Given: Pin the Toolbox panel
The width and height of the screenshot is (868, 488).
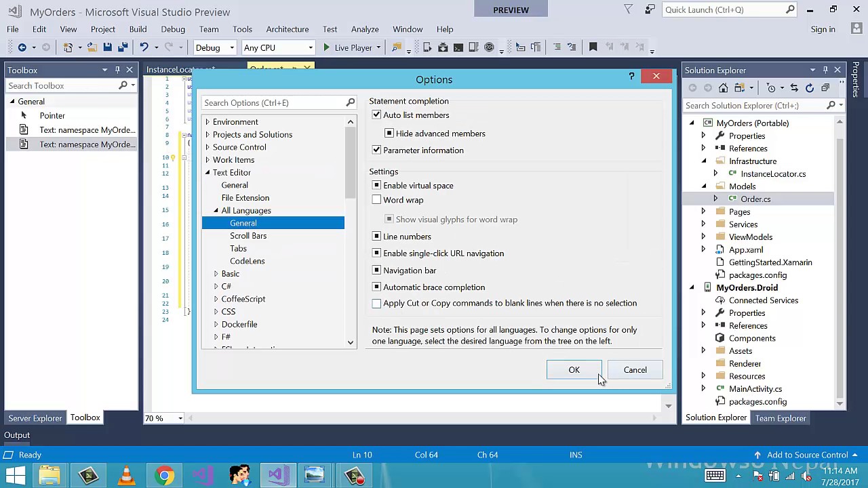Looking at the screenshot, I should point(117,70).
